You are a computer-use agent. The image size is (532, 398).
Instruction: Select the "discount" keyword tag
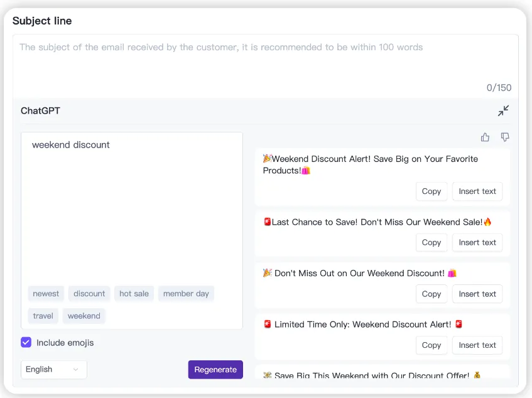89,294
